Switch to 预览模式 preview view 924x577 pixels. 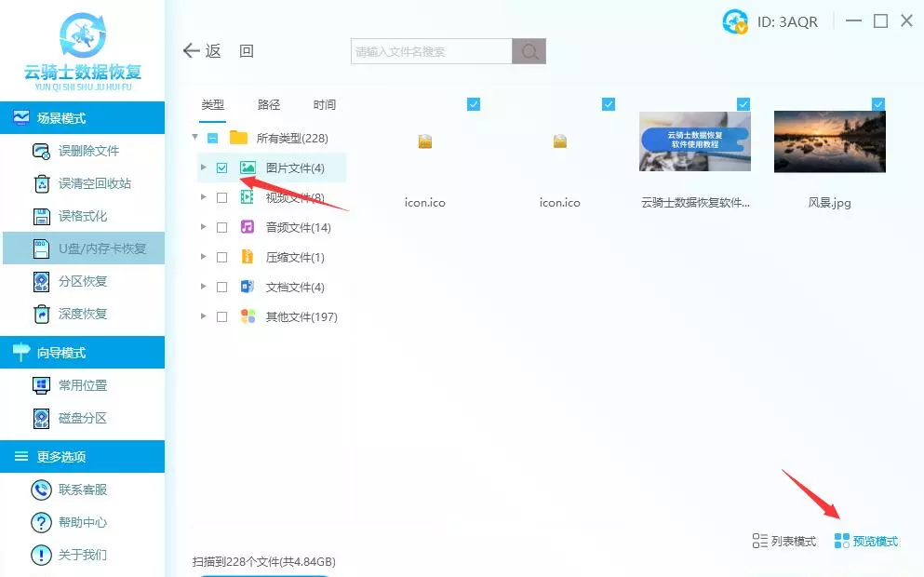pos(866,541)
